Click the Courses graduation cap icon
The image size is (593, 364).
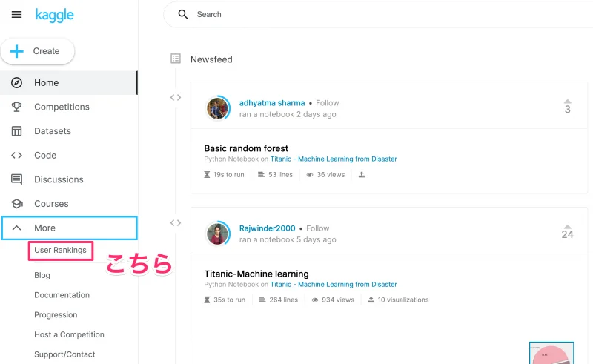coord(16,204)
